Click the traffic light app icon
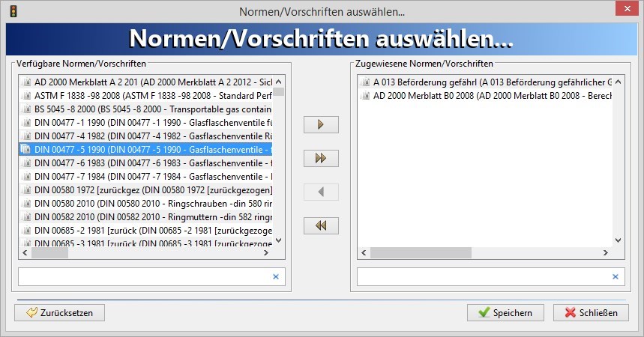Screen dimensions: 644x337 [x=13, y=11]
